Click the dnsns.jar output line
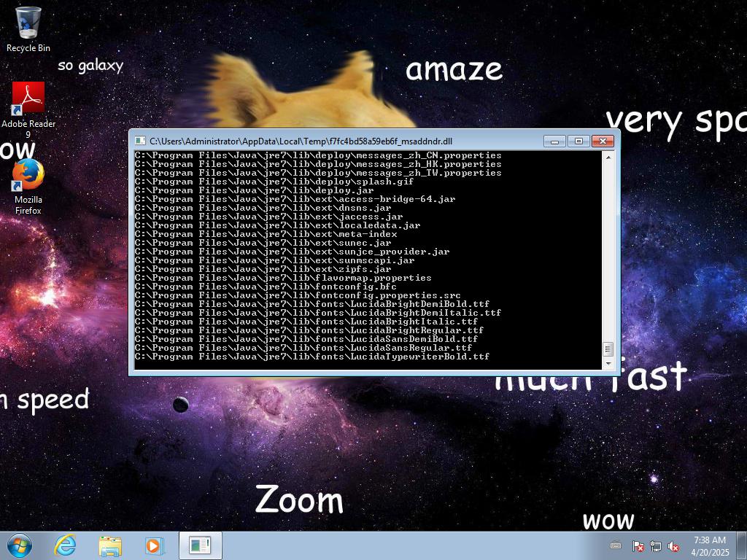The width and height of the screenshot is (747, 560). pos(263,208)
